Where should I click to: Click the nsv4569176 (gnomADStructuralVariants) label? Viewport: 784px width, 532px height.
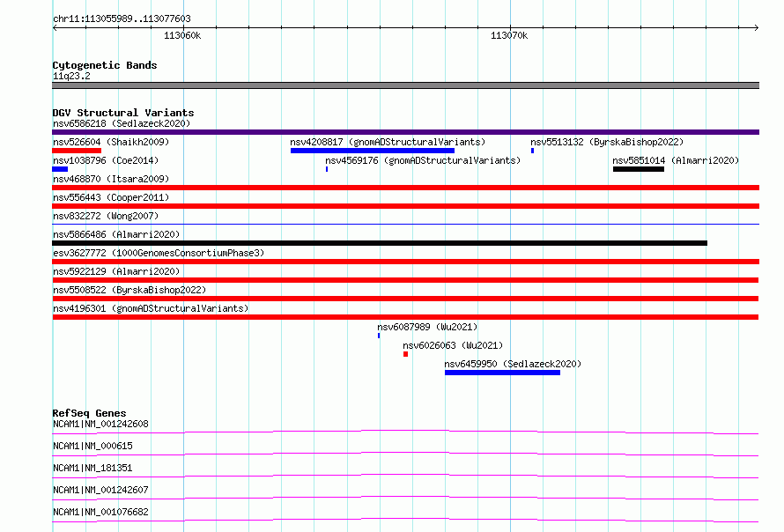[x=423, y=160]
